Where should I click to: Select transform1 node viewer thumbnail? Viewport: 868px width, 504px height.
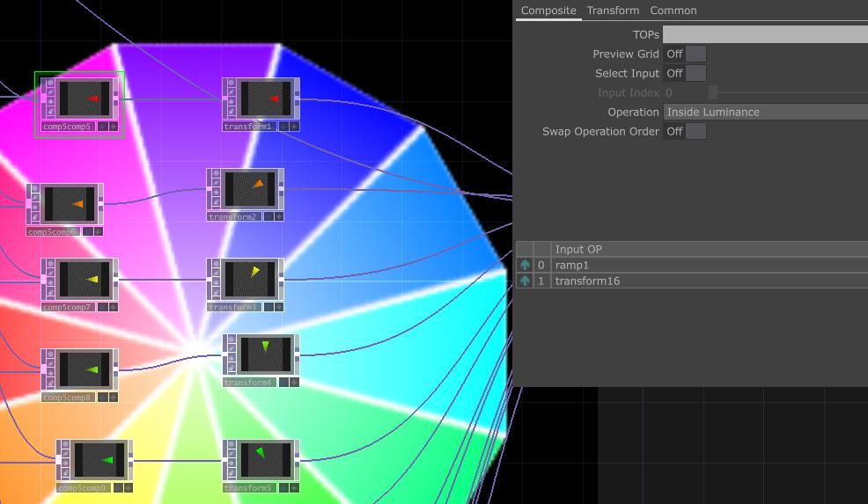266,99
